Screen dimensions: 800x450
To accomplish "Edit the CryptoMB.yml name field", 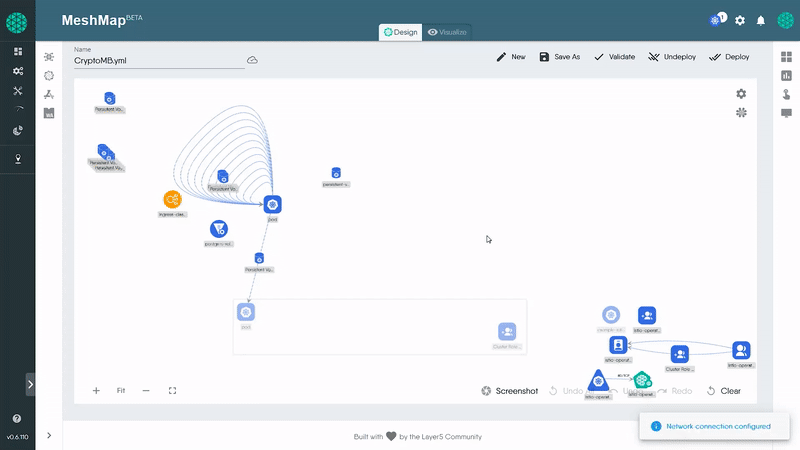I will click(x=159, y=60).
